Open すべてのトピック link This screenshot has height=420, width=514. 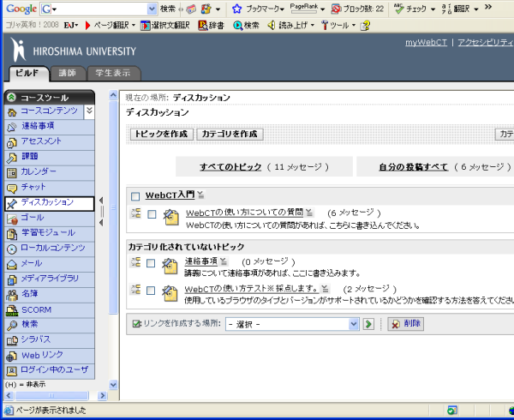click(230, 167)
